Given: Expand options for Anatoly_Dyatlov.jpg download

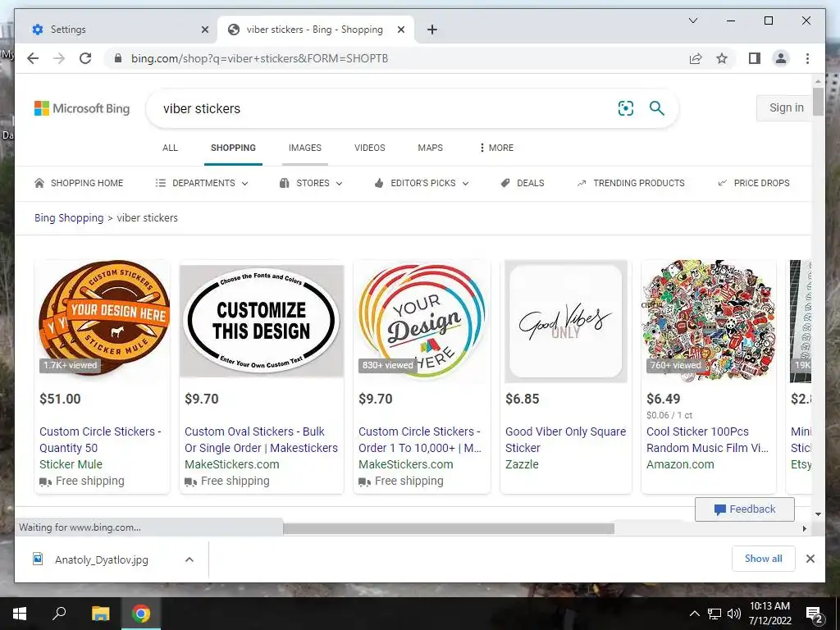Looking at the screenshot, I should point(189,559).
